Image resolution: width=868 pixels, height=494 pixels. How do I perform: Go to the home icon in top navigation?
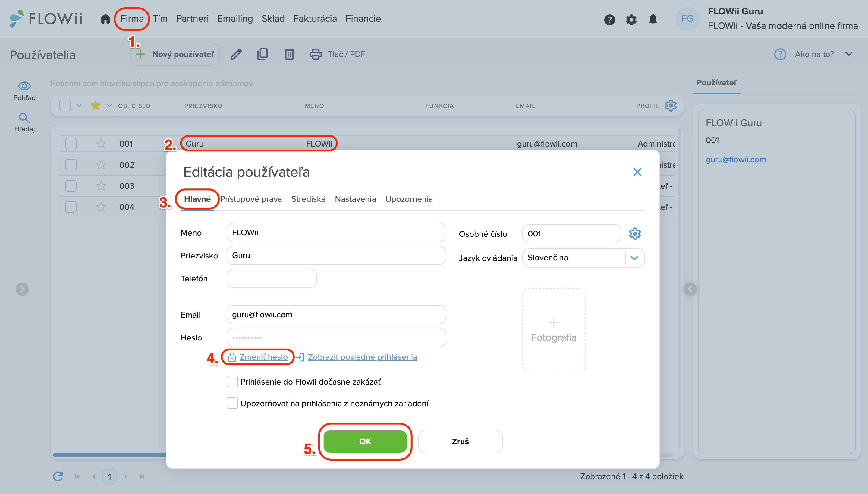105,19
